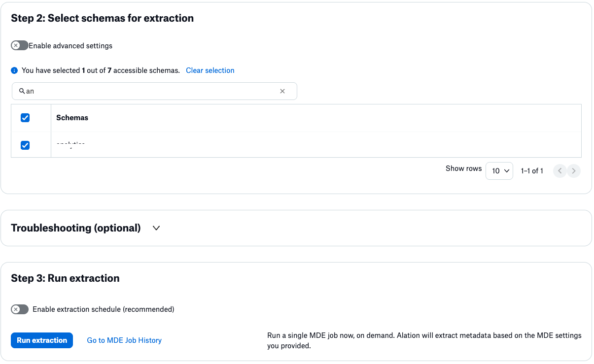This screenshot has width=594, height=364.
Task: Click the magnifier icon in the schema search
Action: (x=22, y=91)
